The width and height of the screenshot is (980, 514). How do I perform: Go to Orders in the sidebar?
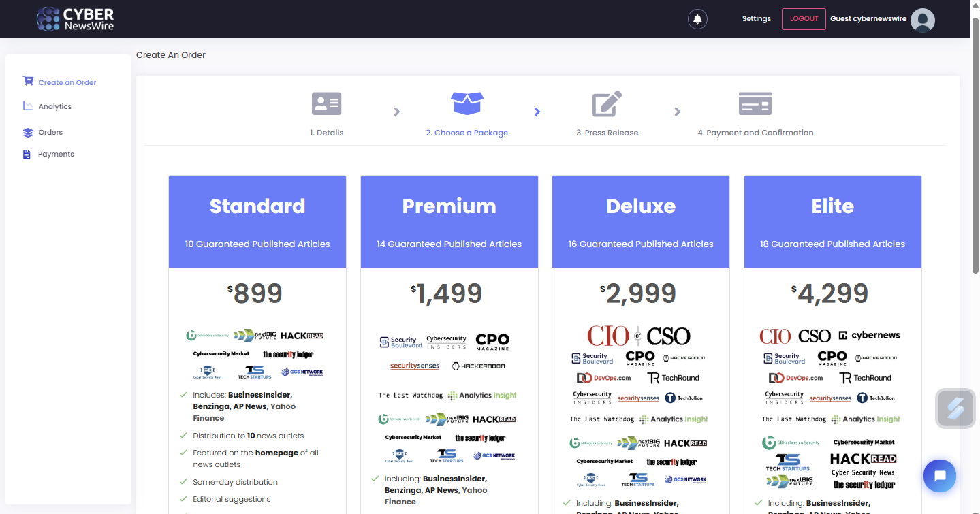50,133
